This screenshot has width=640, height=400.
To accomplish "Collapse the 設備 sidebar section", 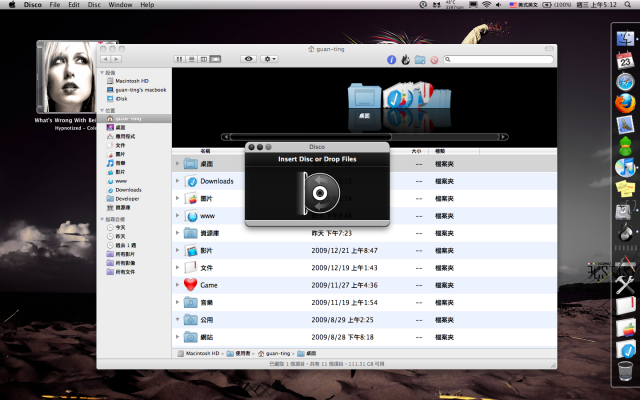I will tap(102, 73).
